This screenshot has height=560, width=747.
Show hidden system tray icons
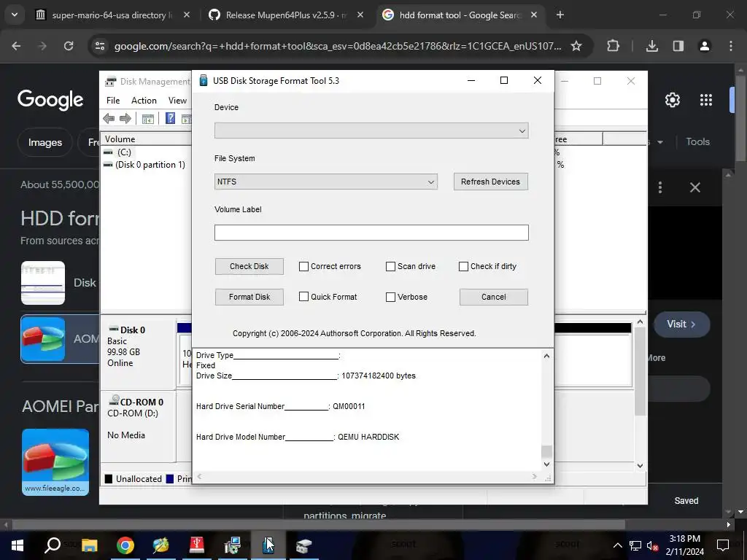tap(617, 545)
